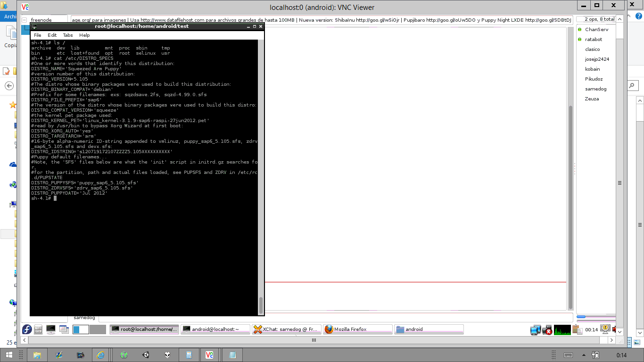Screen dimensions: 644x362
Task: Click VNC vertical scrollbar down arrow
Action: [619, 332]
